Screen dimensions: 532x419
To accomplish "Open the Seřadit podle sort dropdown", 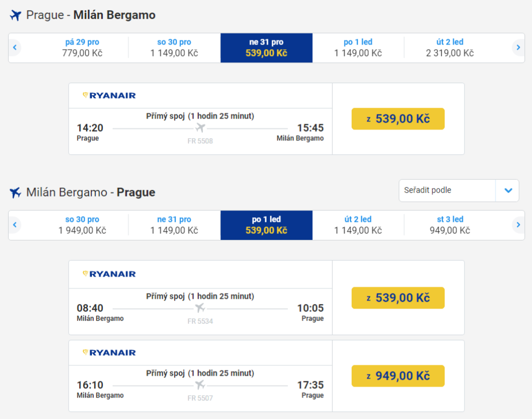I will tap(446, 190).
